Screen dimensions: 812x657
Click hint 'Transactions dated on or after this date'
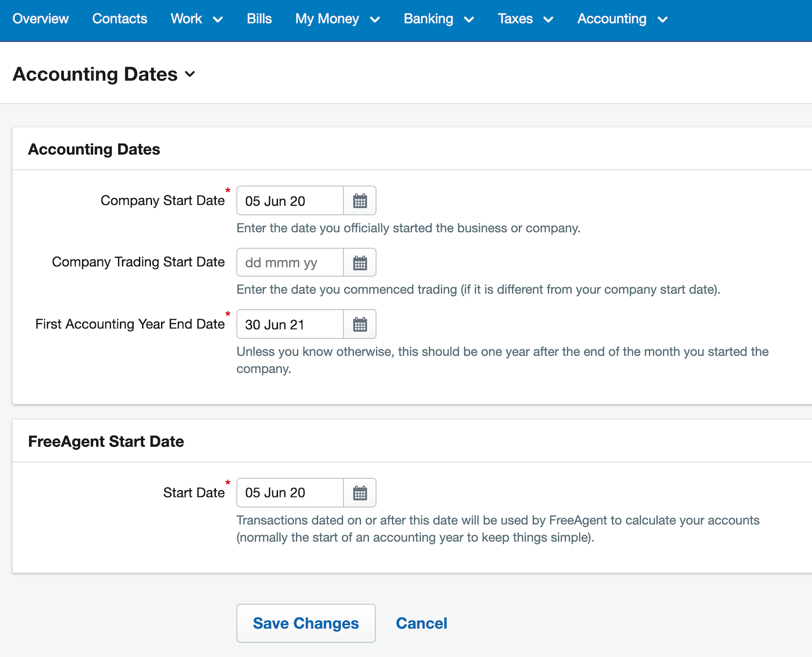(x=498, y=528)
